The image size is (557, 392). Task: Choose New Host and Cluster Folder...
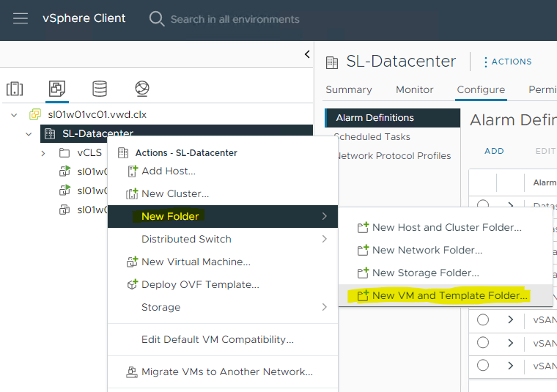pos(446,227)
